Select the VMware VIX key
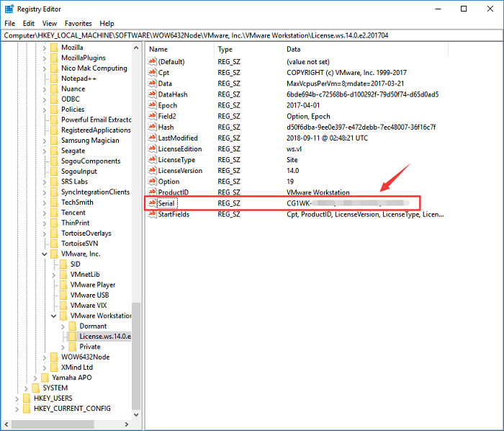Image resolution: width=504 pixels, height=431 pixels. pos(89,306)
